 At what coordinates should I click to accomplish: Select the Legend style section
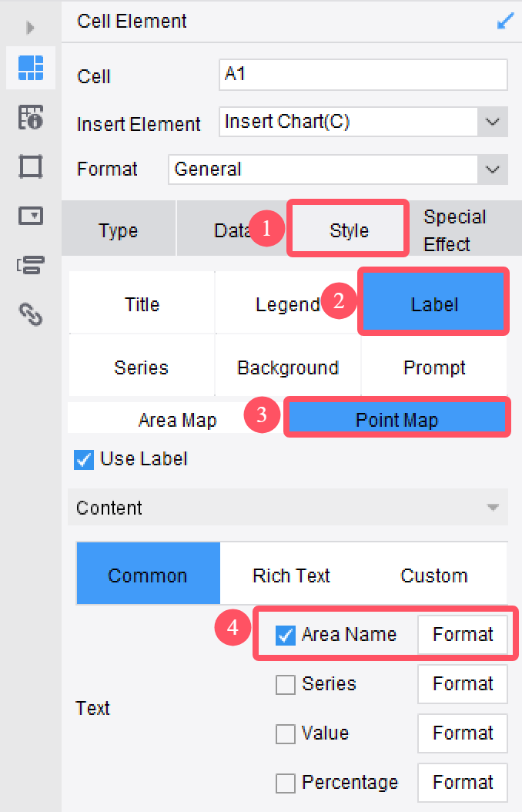pyautogui.click(x=288, y=304)
